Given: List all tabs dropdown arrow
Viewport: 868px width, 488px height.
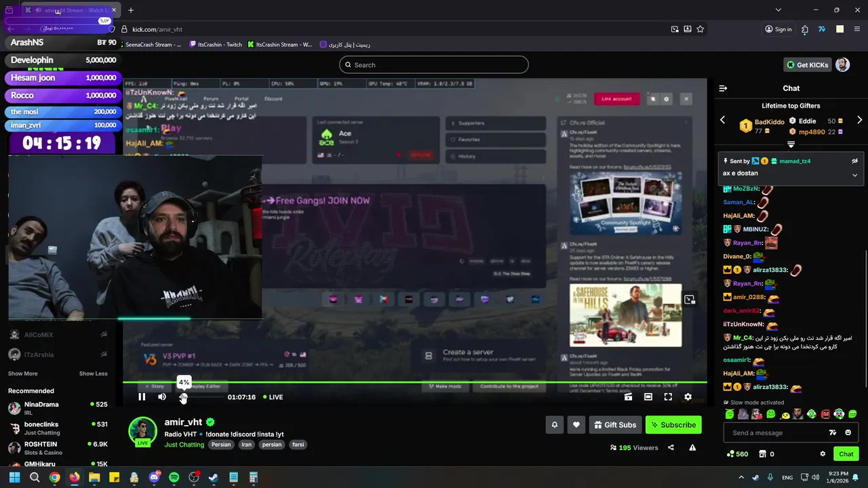Looking at the screenshot, I should [778, 10].
